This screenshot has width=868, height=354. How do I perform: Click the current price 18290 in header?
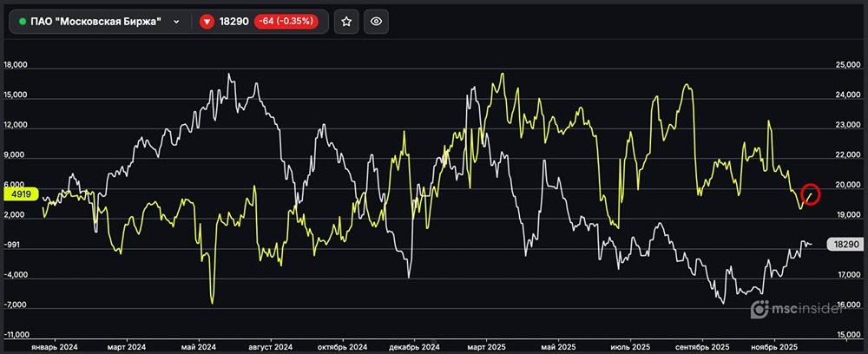click(234, 22)
